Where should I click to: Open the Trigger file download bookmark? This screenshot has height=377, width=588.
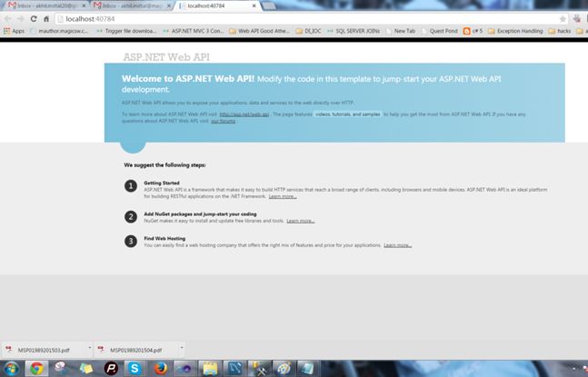[x=126, y=31]
